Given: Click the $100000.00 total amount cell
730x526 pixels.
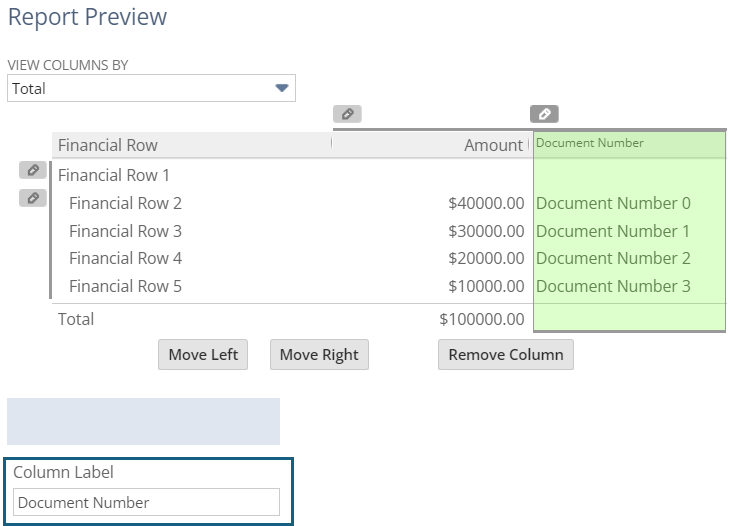Looking at the screenshot, I should click(x=482, y=319).
